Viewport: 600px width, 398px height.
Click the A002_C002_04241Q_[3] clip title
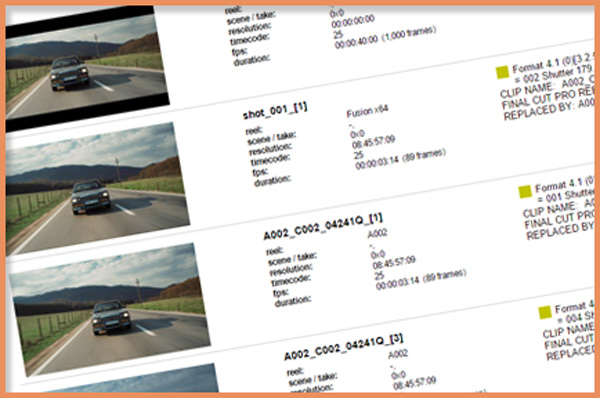(x=344, y=347)
